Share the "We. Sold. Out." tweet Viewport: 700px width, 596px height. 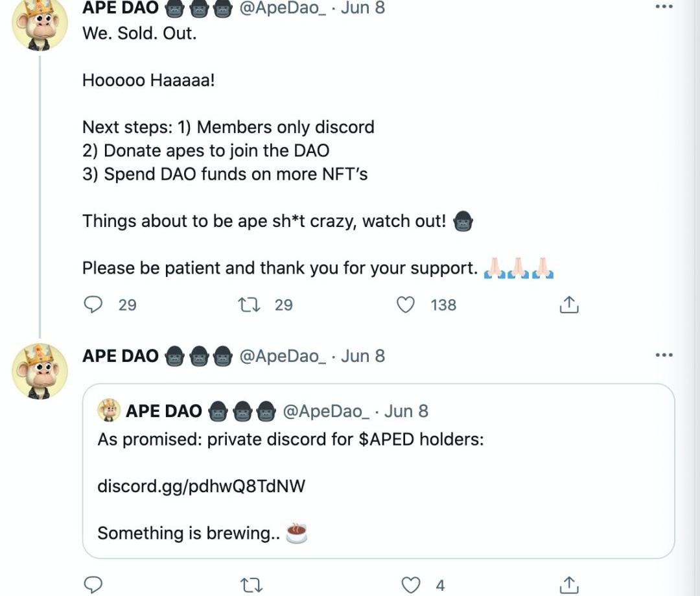[568, 304]
